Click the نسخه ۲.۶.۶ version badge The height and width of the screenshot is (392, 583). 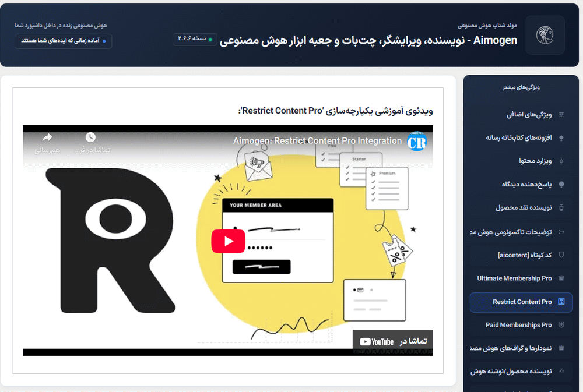point(194,40)
